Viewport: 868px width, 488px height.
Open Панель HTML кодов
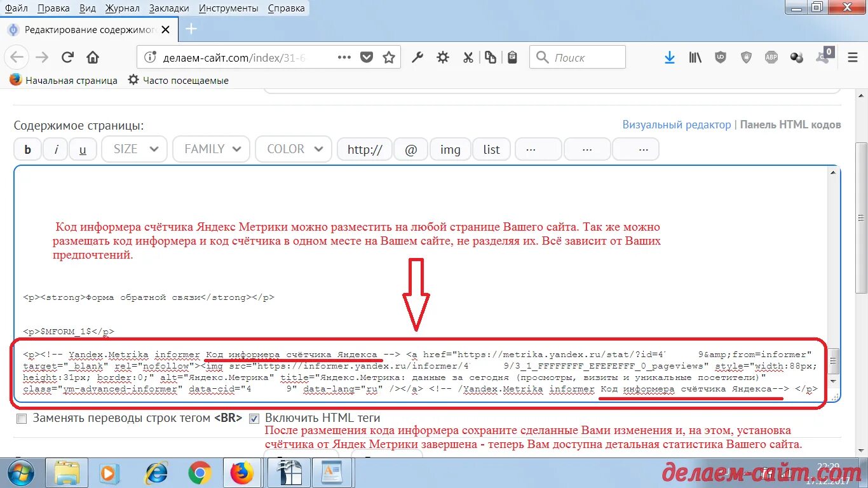point(790,125)
